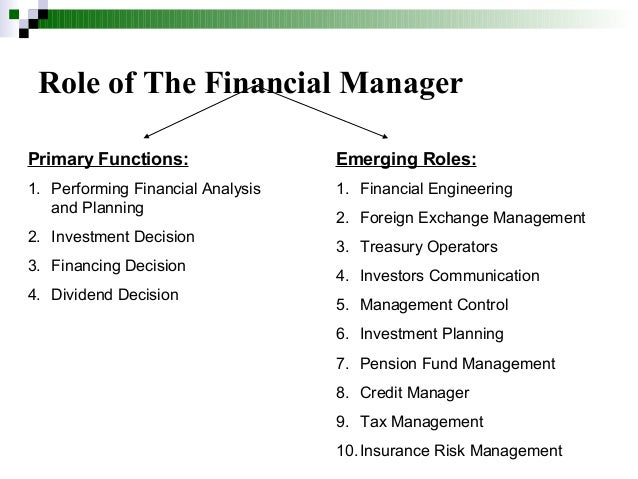The height and width of the screenshot is (479, 638).
Task: Select 'Insurance Risk Management' item
Action: [x=461, y=451]
